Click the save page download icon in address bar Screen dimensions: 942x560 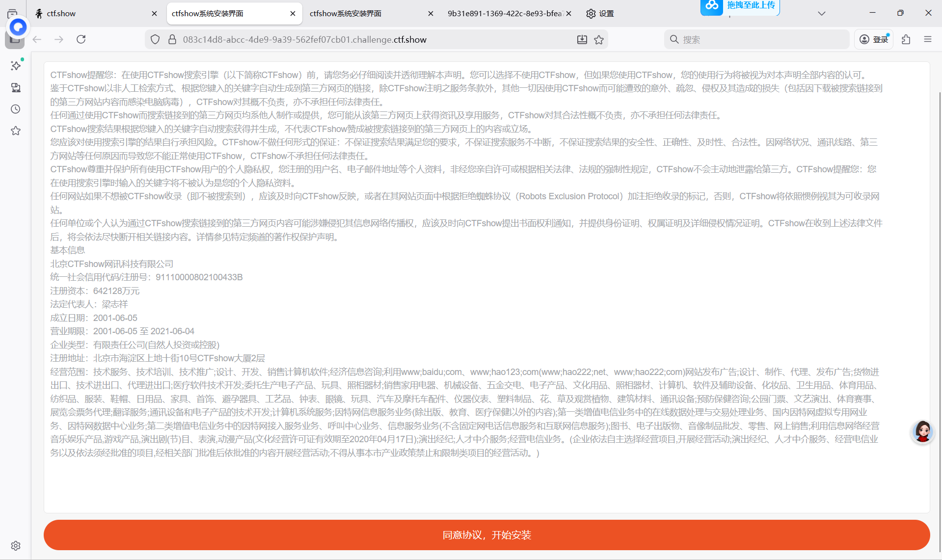pyautogui.click(x=582, y=39)
